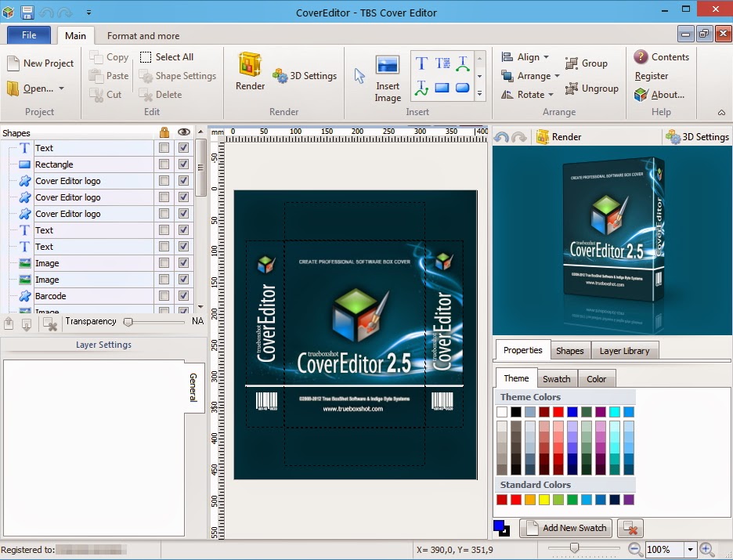This screenshot has width=733, height=560.
Task: Lock the Barcode layer
Action: [x=164, y=295]
